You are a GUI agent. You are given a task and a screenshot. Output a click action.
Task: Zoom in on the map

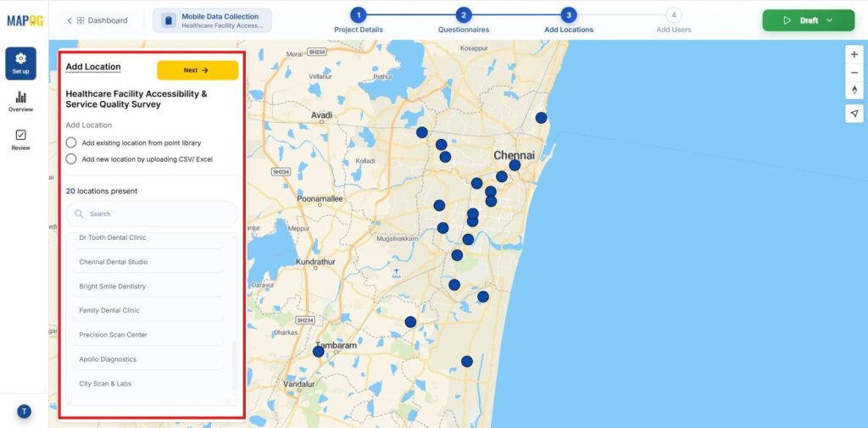pyautogui.click(x=854, y=54)
